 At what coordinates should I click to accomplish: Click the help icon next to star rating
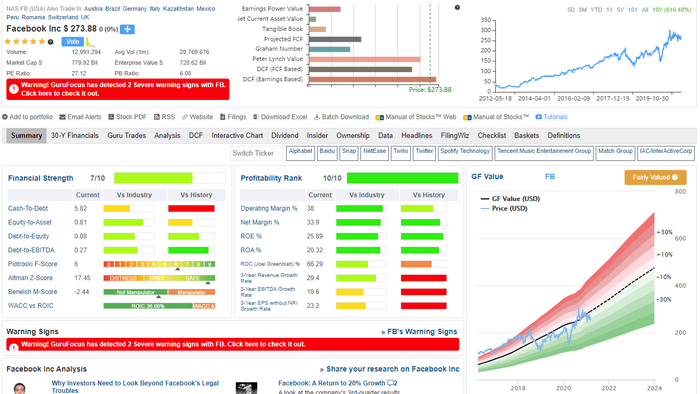50,42
